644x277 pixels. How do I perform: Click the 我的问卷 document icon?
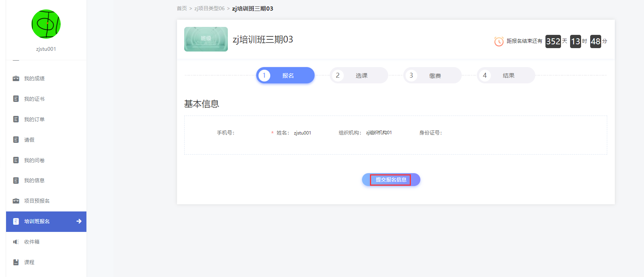point(16,160)
